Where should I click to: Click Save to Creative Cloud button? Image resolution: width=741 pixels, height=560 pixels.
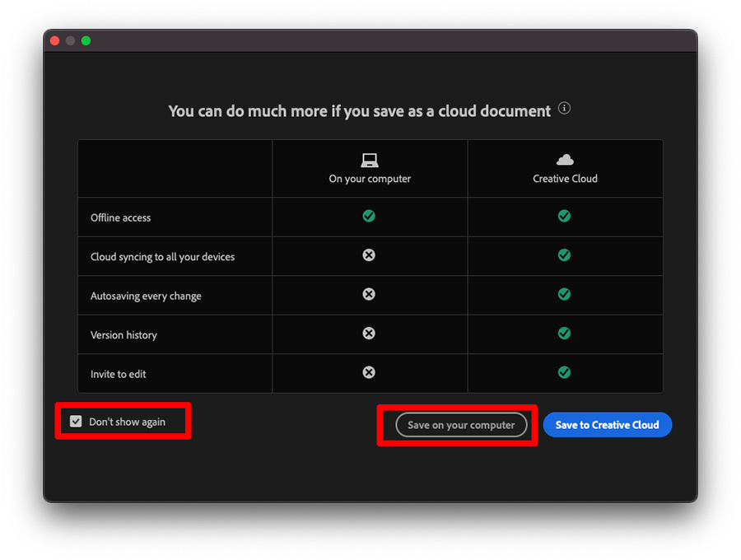pyautogui.click(x=608, y=425)
